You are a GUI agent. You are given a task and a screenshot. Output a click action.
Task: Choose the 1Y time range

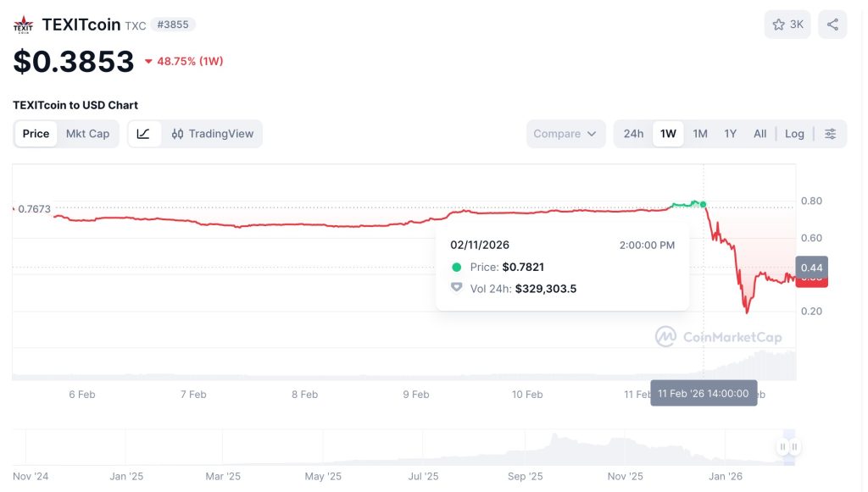[x=730, y=134]
